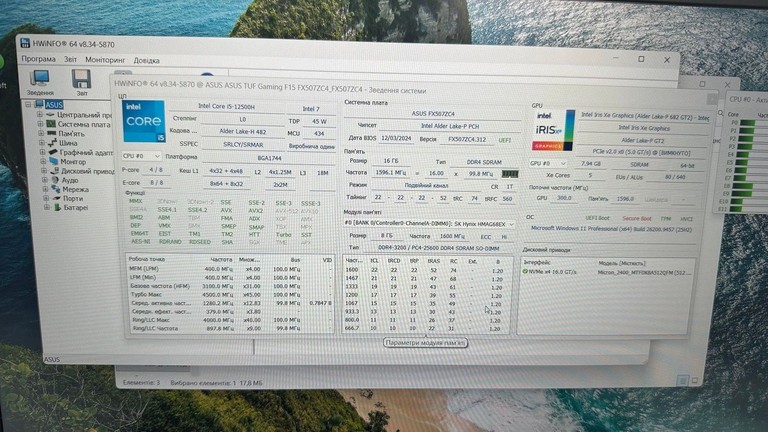This screenshot has width=768, height=432.
Task: Click the green memory module icon
Action: 509,174
